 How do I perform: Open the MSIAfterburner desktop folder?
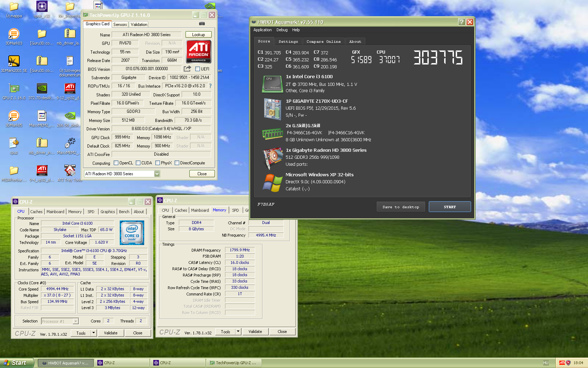click(14, 173)
